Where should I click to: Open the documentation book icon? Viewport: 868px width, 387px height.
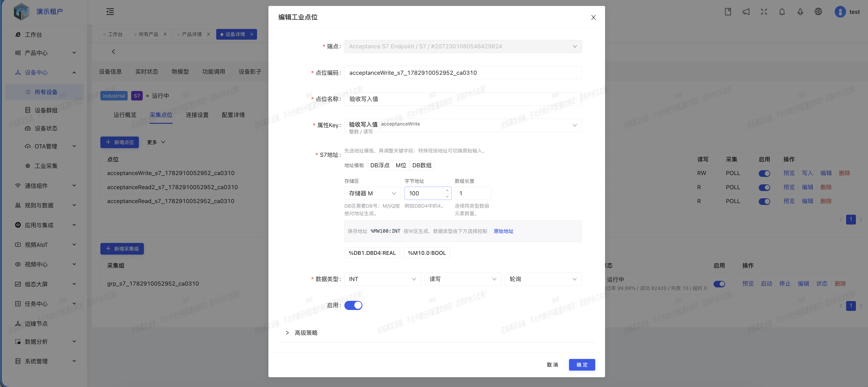pyautogui.click(x=728, y=12)
